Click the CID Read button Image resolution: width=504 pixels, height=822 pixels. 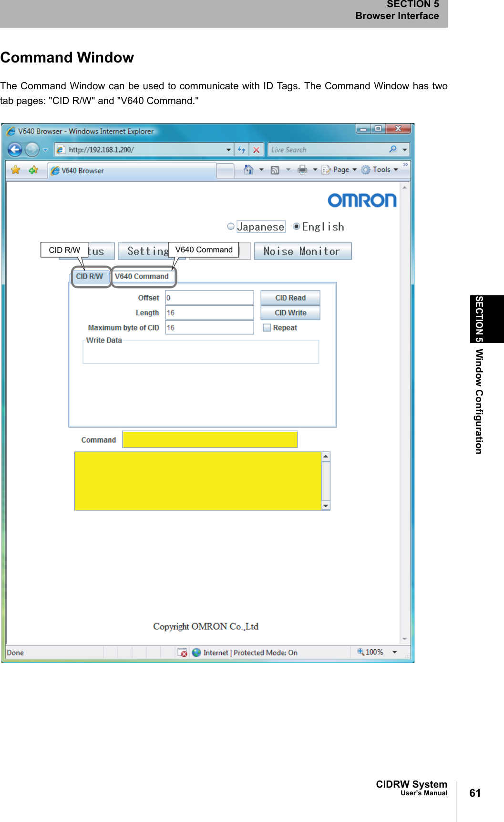(290, 298)
